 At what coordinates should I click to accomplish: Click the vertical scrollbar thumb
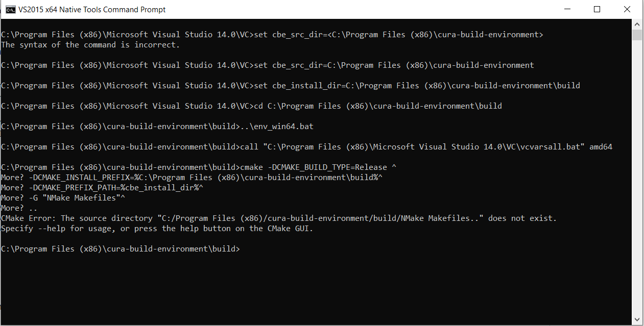pos(637,35)
